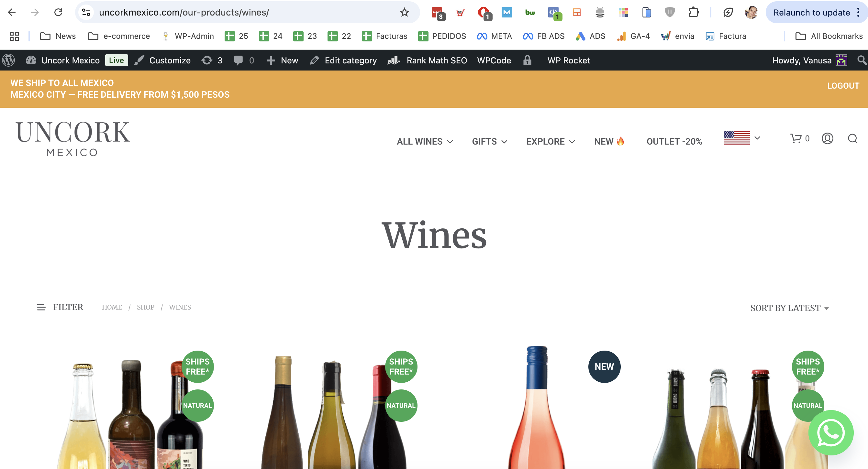Go to HOME breadcrumb

(112, 307)
